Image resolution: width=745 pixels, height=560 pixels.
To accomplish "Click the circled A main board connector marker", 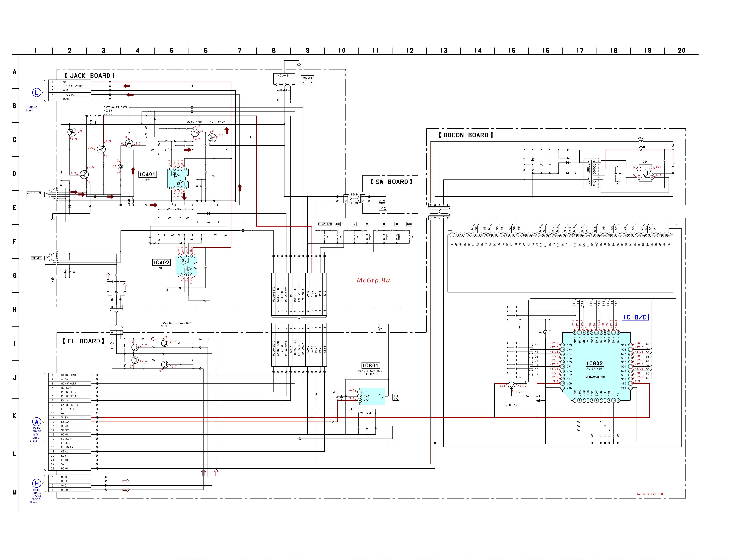I will pyautogui.click(x=36, y=422).
